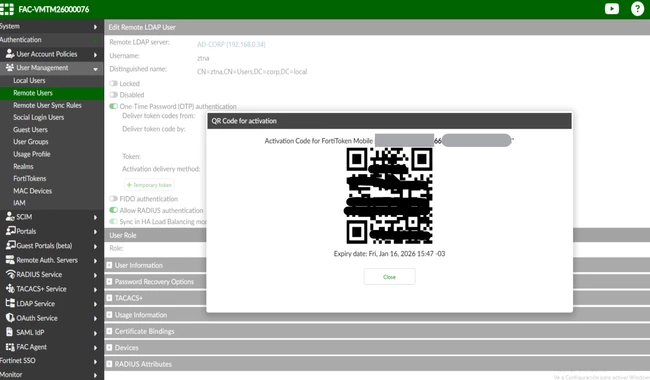Open the help question mark icon
The image size is (650, 380).
click(637, 9)
